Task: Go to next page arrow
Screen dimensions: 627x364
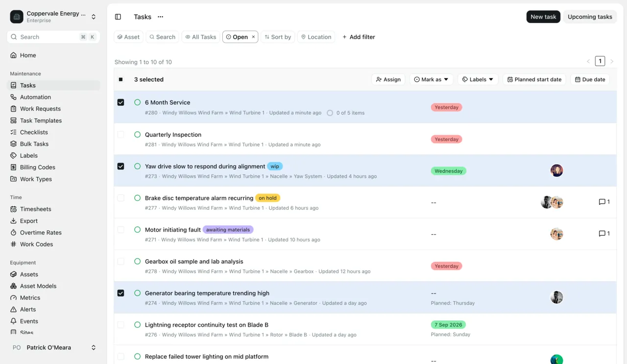Action: point(612,61)
